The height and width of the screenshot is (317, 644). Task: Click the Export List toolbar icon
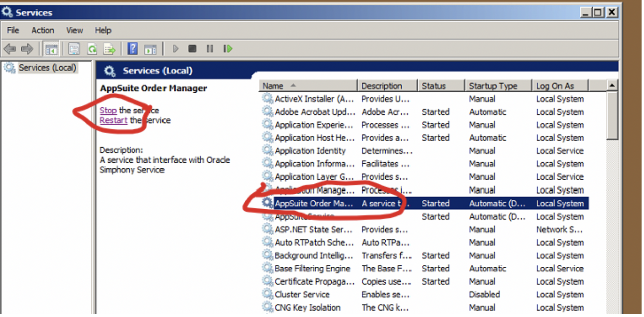pyautogui.click(x=110, y=49)
